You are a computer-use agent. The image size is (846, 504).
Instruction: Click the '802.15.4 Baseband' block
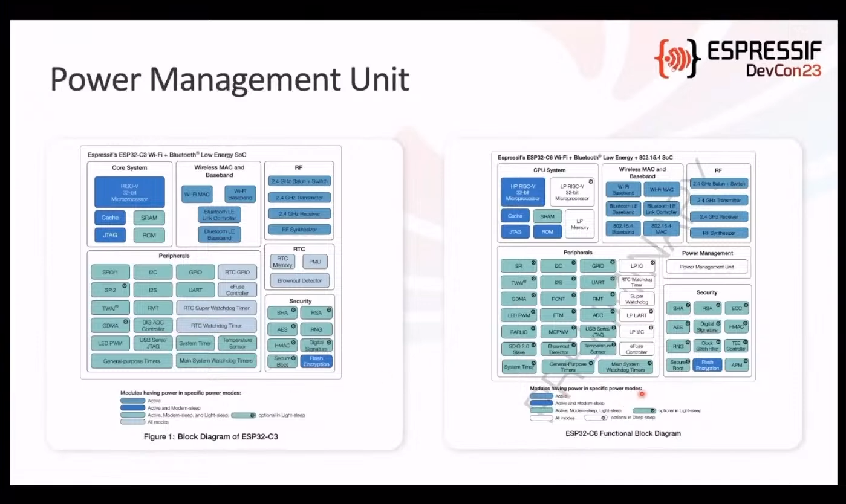pos(623,228)
